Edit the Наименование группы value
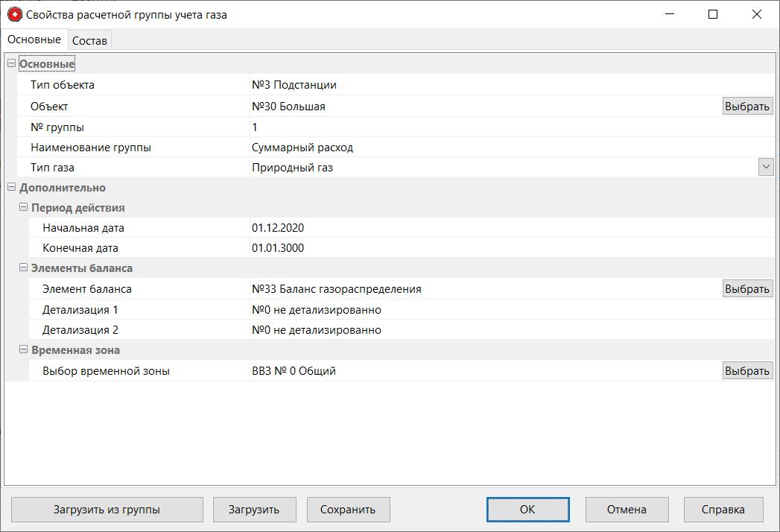The height and width of the screenshot is (532, 780). pyautogui.click(x=484, y=148)
